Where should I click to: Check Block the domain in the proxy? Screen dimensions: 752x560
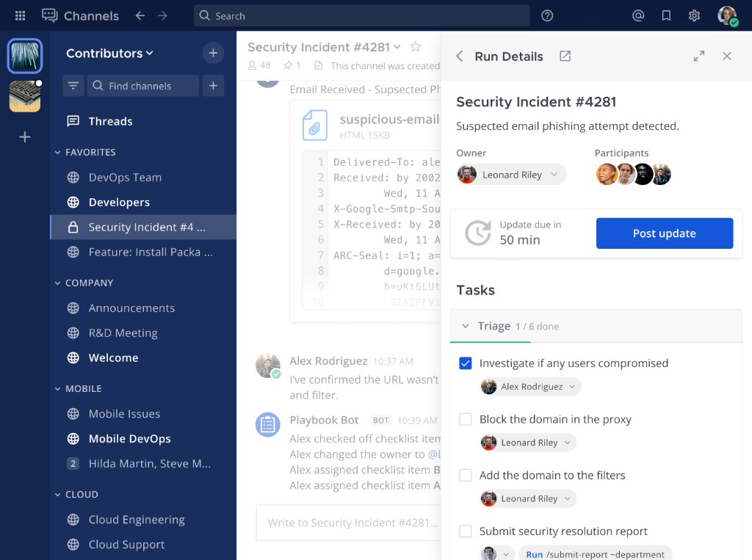click(x=465, y=419)
